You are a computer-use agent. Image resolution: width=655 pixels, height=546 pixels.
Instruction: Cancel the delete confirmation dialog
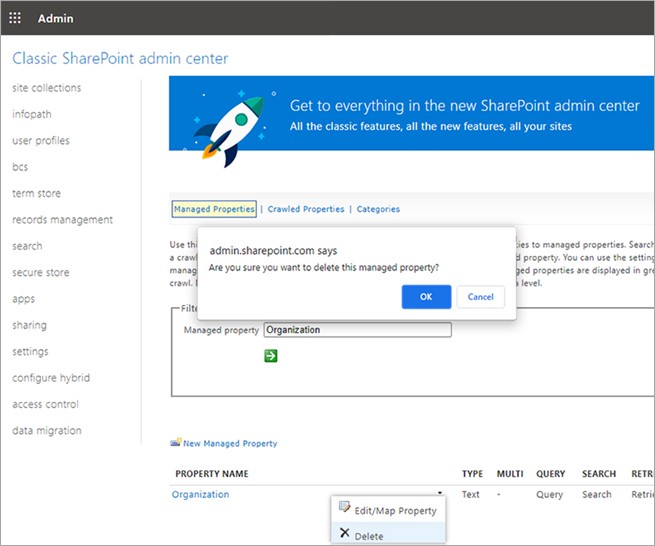[x=480, y=297]
